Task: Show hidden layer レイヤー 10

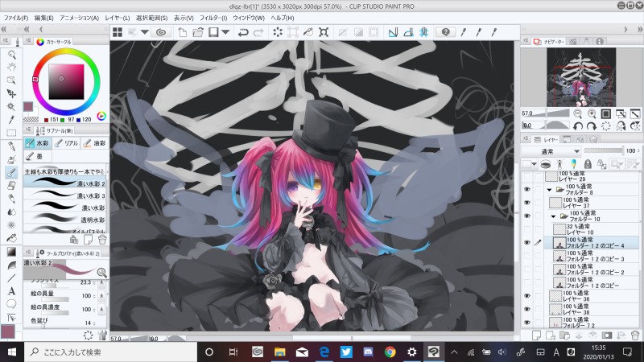Action: (527, 229)
